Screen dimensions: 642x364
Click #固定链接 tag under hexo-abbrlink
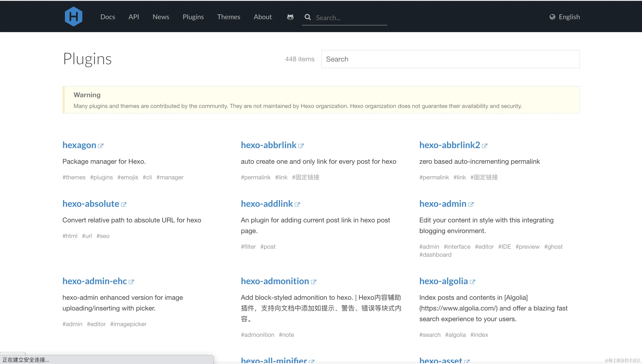coord(306,177)
